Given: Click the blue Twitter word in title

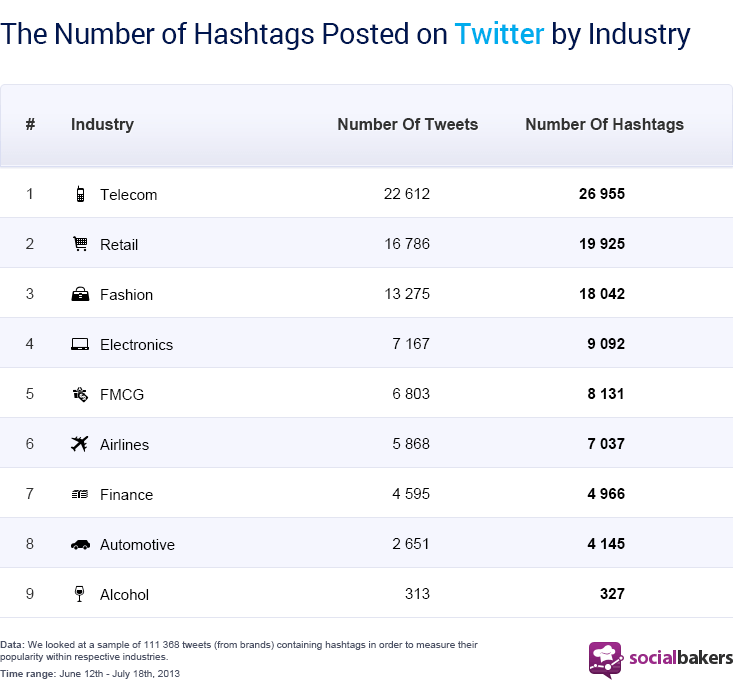Looking at the screenshot, I should click(499, 34).
